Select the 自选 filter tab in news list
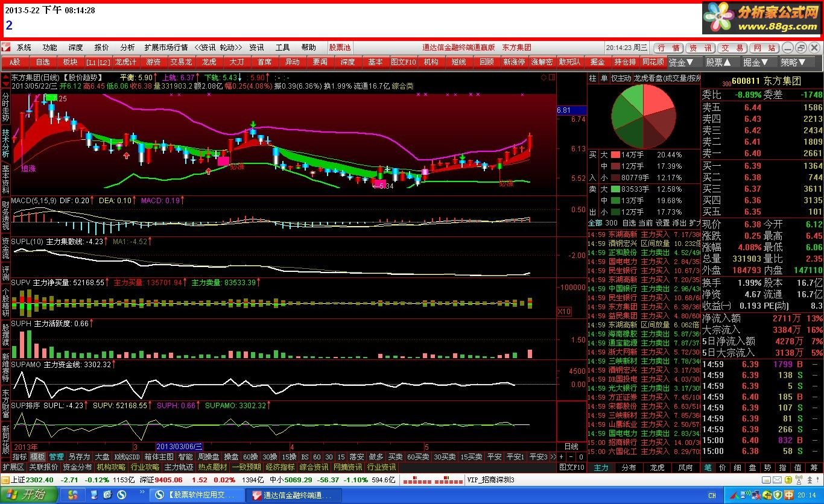 (629, 223)
